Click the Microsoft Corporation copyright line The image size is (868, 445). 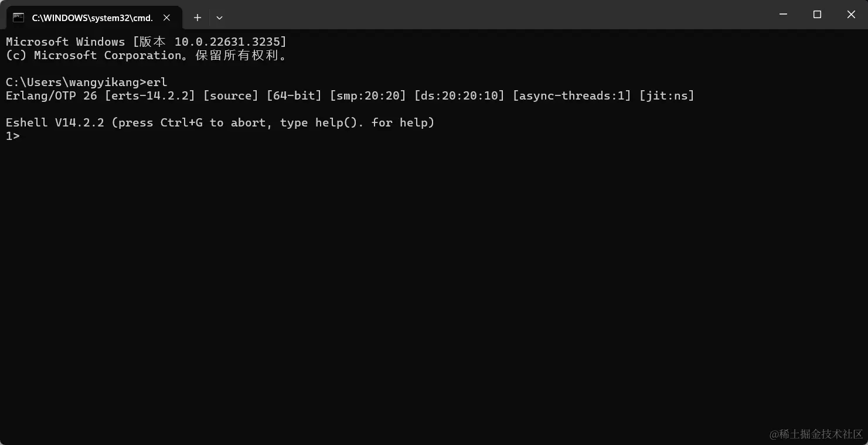click(146, 55)
